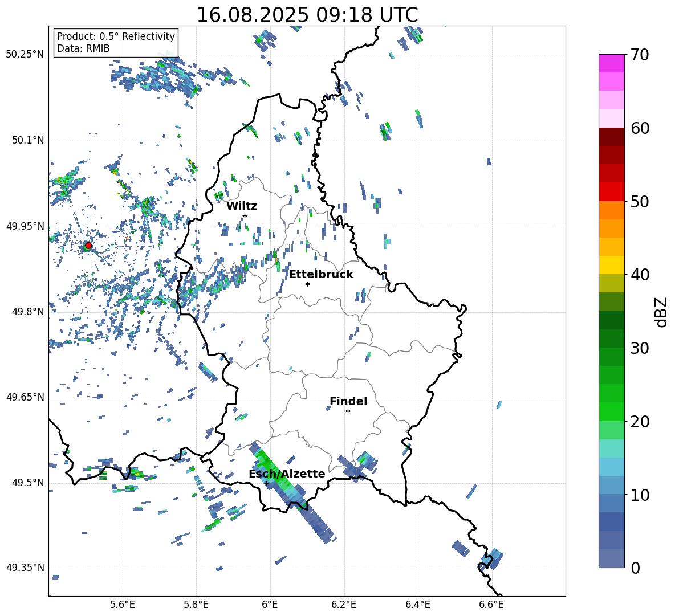Viewport: 675px width, 616px height.
Task: Click the title 16.08.2025 09:18 UTC
Action: click(307, 15)
